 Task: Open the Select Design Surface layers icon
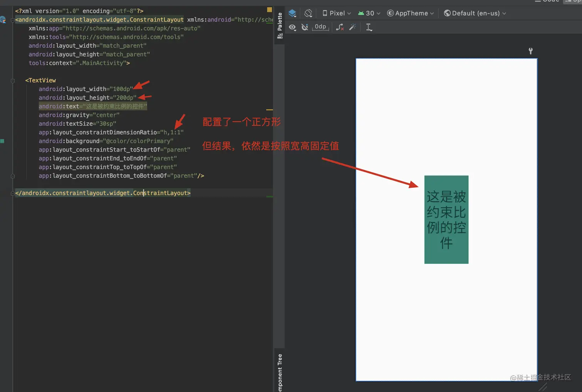[x=292, y=13]
